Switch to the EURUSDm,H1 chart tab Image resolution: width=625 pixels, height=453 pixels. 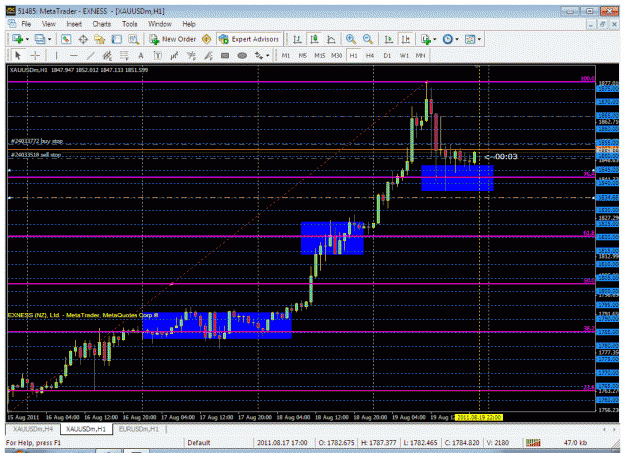(139, 429)
